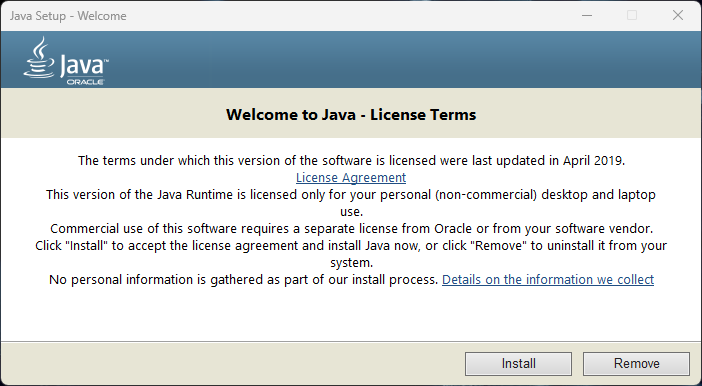This screenshot has width=702, height=386.
Task: Click the Remove button
Action: [x=636, y=363]
